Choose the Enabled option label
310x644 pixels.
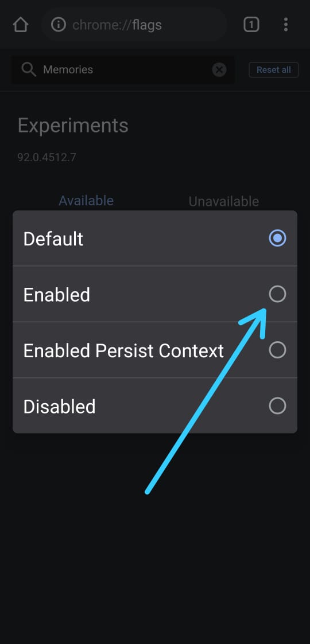pyautogui.click(x=57, y=295)
